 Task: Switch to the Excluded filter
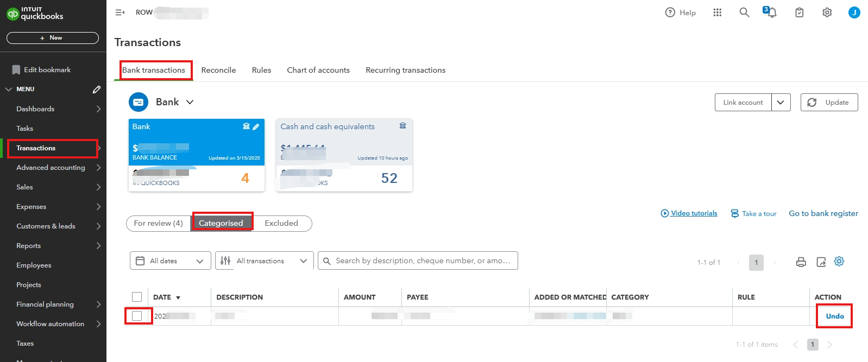pos(281,223)
